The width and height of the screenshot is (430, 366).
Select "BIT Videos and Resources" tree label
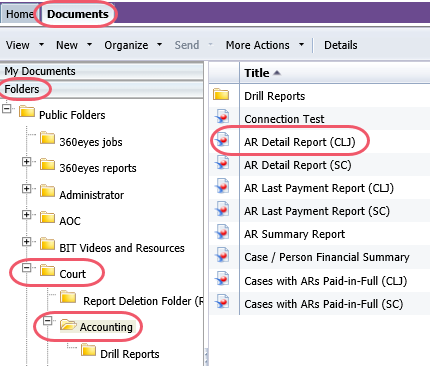coord(122,248)
